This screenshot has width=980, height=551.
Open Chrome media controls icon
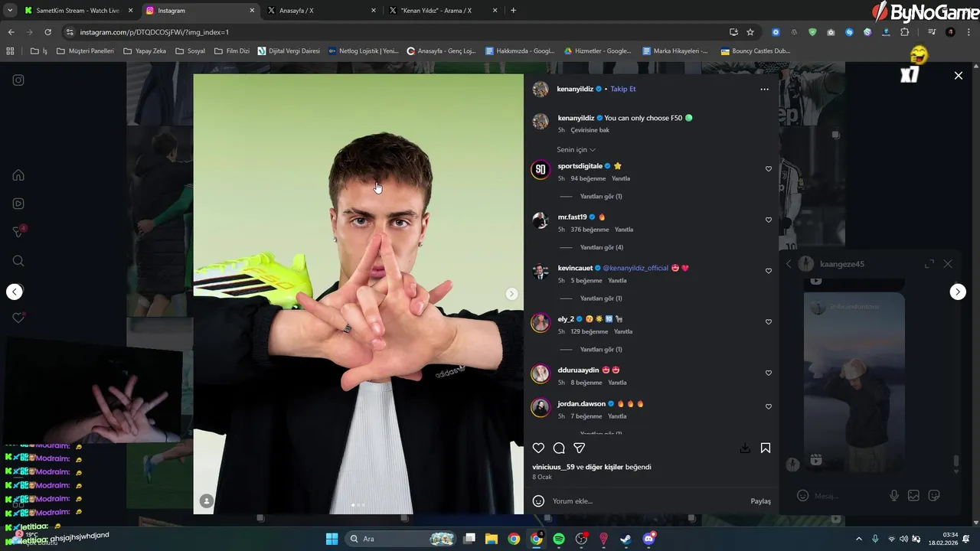point(932,32)
